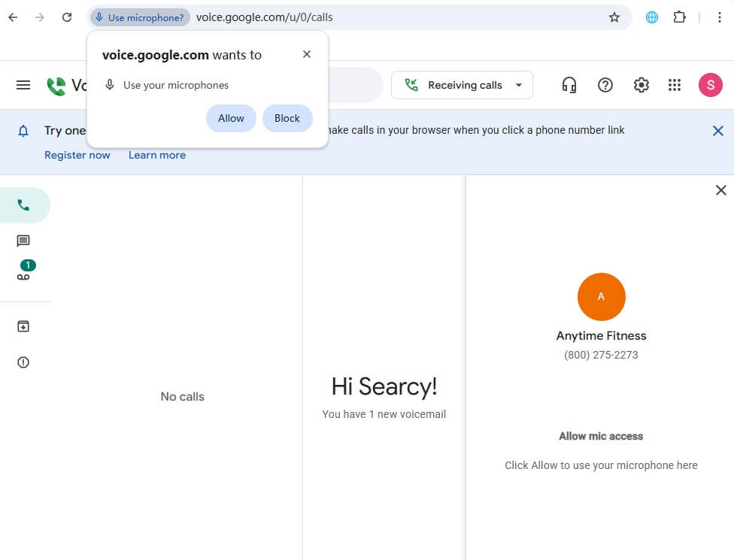This screenshot has width=734, height=560.
Task: Click the notification bell icon in banner
Action: click(23, 131)
